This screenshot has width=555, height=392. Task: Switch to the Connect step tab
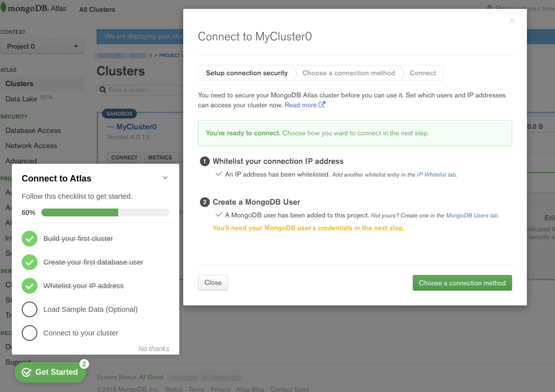click(x=423, y=73)
